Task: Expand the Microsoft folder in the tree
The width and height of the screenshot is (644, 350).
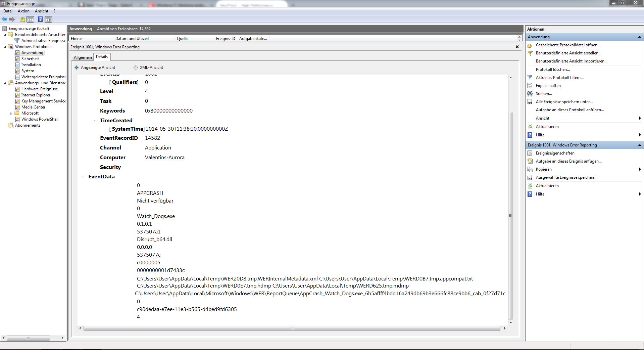Action: click(x=11, y=114)
